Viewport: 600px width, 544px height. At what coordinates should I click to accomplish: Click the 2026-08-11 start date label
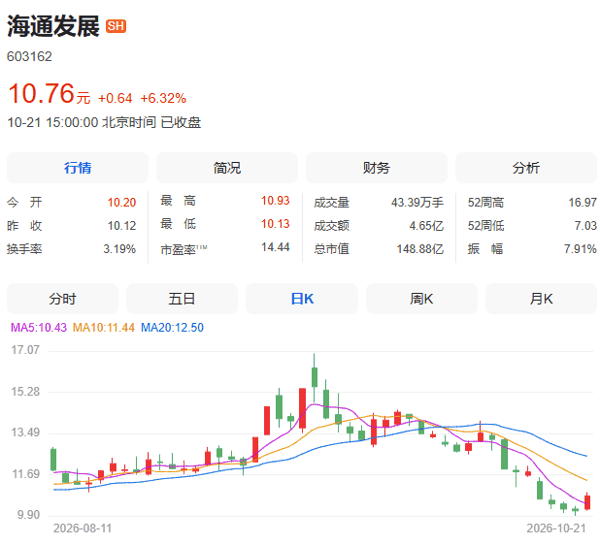(x=82, y=528)
